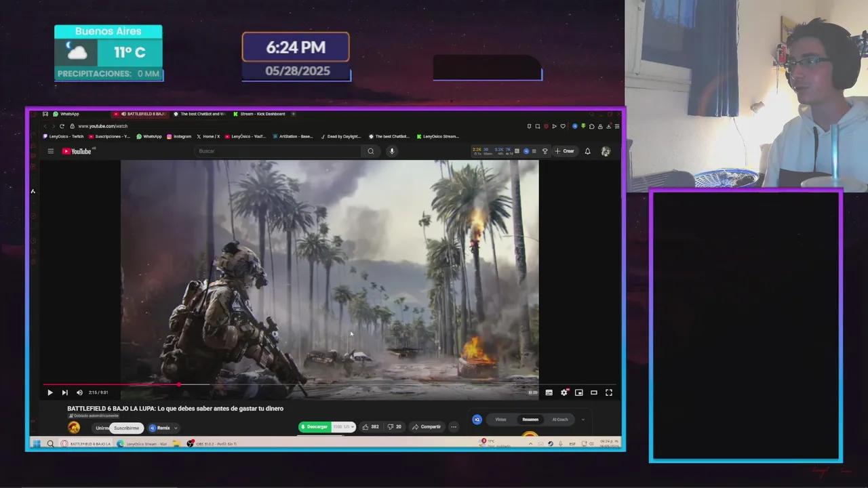Screen dimensions: 868x488
Task: Enable miniplayer mode
Action: pos(578,392)
